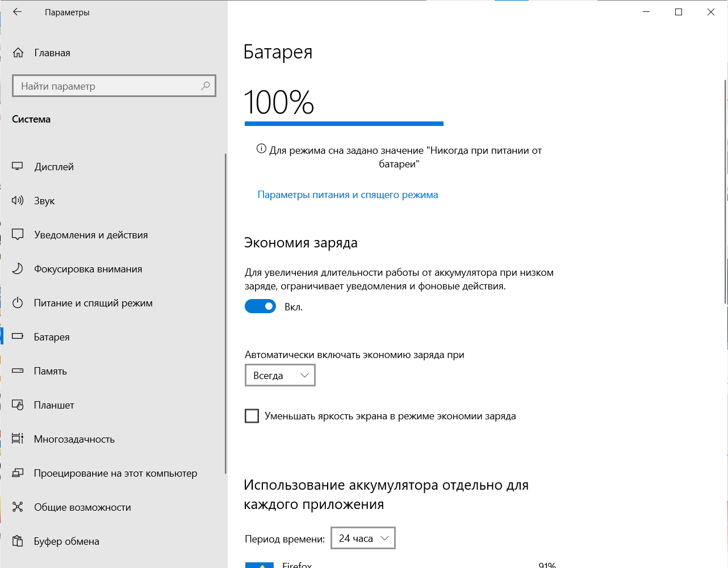Click the search magnifier icon
This screenshot has height=568, width=728.
tap(206, 86)
